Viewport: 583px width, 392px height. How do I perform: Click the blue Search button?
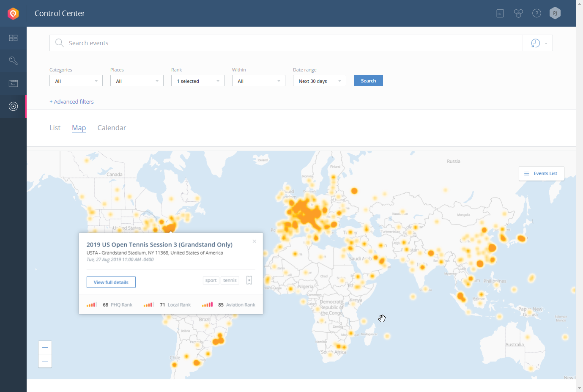tap(368, 81)
